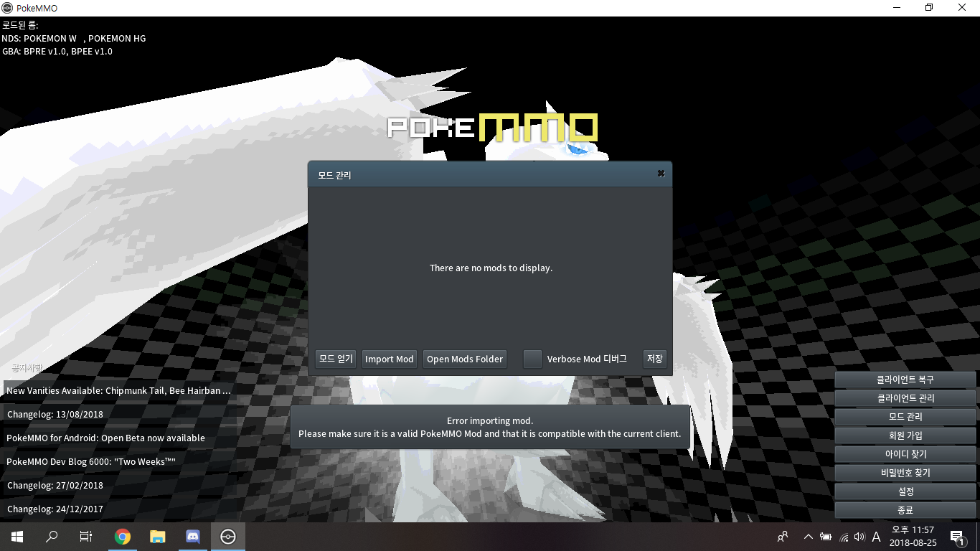Open the PokeMMO for Android news item
This screenshot has height=551, width=980.
point(105,438)
